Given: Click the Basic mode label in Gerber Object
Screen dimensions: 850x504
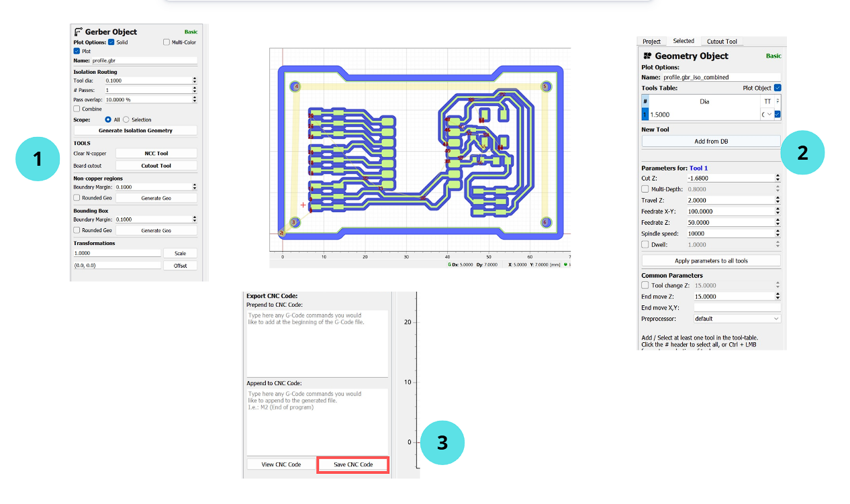Looking at the screenshot, I should [x=191, y=32].
